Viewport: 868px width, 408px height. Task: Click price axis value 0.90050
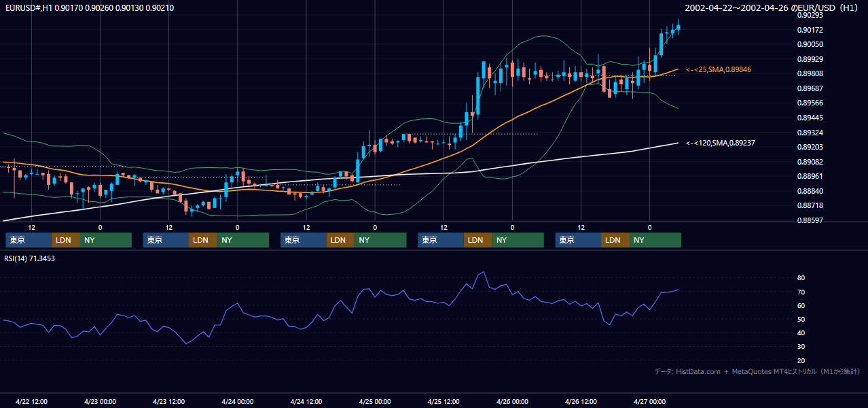[x=810, y=44]
